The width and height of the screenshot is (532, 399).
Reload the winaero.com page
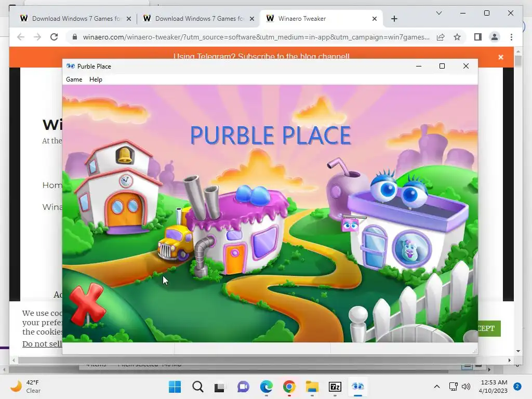tap(54, 37)
